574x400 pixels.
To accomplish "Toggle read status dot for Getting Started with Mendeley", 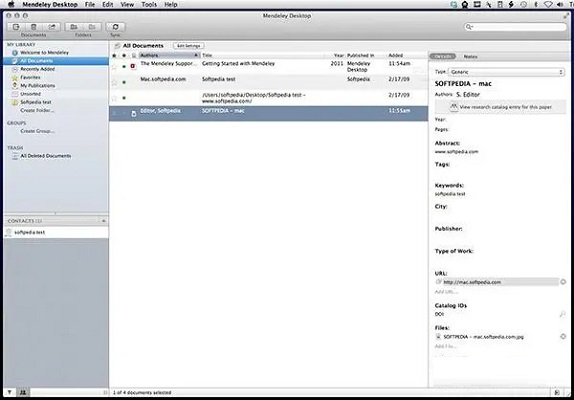I will pyautogui.click(x=124, y=67).
